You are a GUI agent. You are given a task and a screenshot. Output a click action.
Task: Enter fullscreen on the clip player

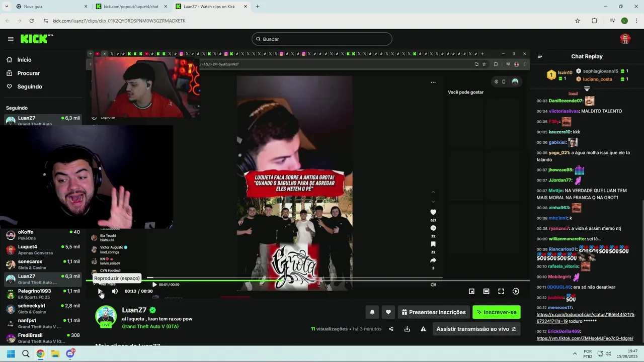tap(501, 291)
